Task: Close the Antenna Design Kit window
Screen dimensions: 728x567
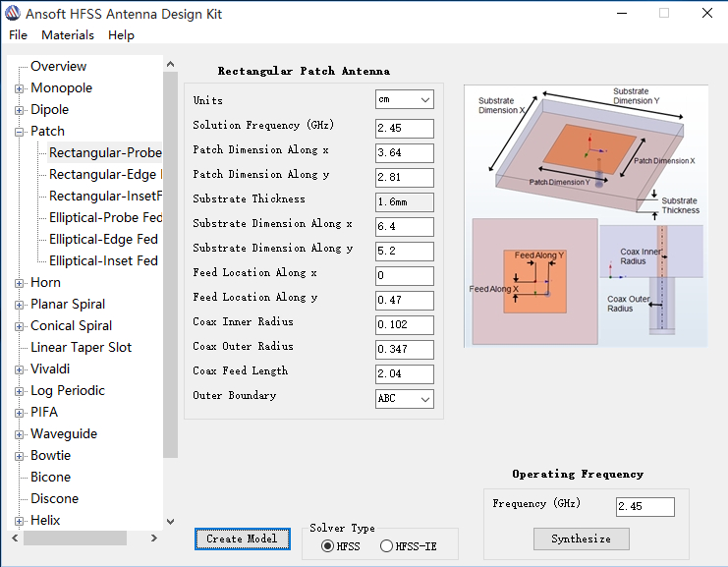Action: [x=707, y=13]
